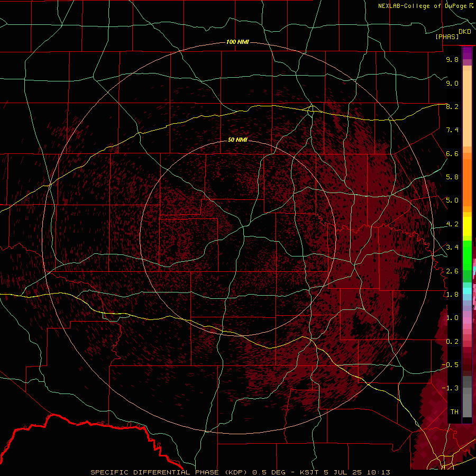This screenshot has width=476, height=476.
Task: Click the 7.4 legend value
Action: pyautogui.click(x=452, y=130)
